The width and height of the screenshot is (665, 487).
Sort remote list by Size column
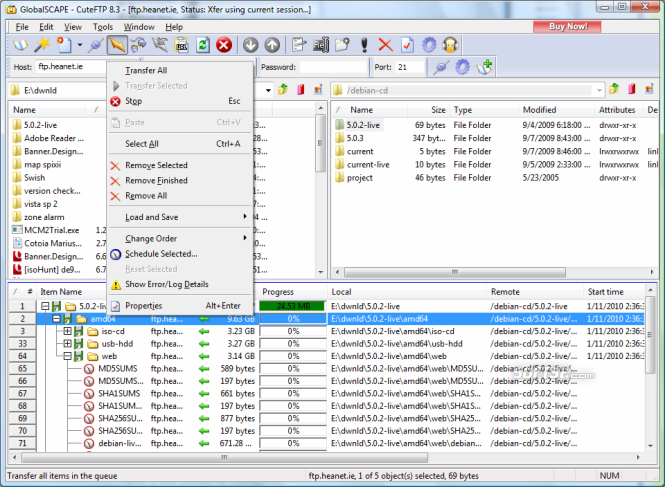coord(428,110)
